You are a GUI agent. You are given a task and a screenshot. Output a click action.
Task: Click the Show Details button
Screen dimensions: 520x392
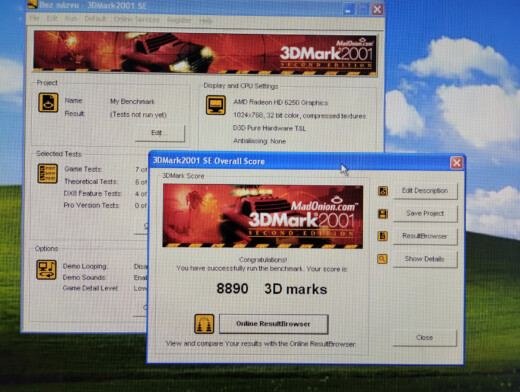[x=424, y=259]
